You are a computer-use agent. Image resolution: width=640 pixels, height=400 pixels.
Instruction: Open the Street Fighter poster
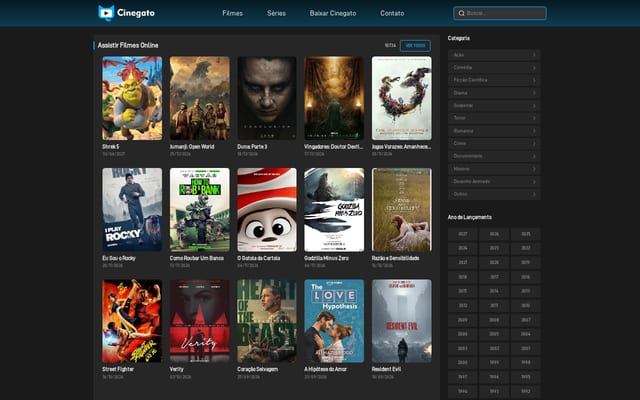(x=132, y=321)
